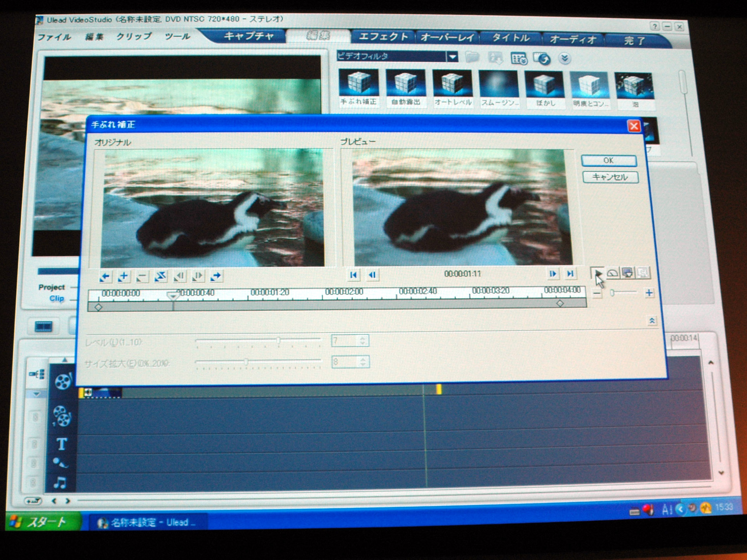Open the ファイル menu

[54, 37]
